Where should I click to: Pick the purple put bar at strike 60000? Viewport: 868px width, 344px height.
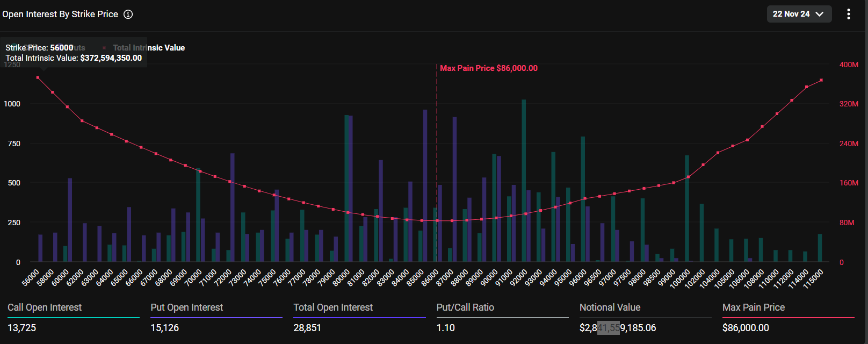pyautogui.click(x=70, y=220)
